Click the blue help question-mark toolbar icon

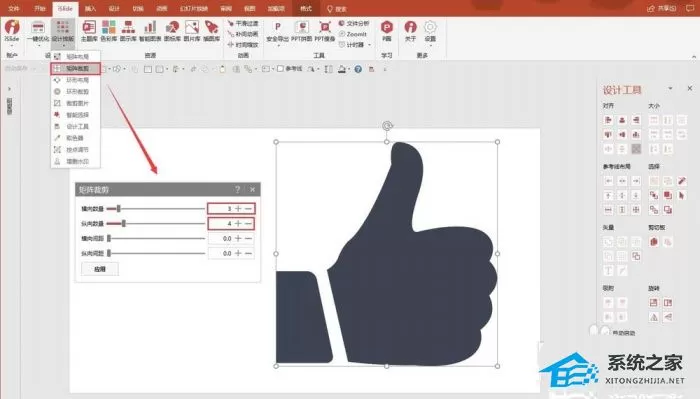(x=358, y=69)
